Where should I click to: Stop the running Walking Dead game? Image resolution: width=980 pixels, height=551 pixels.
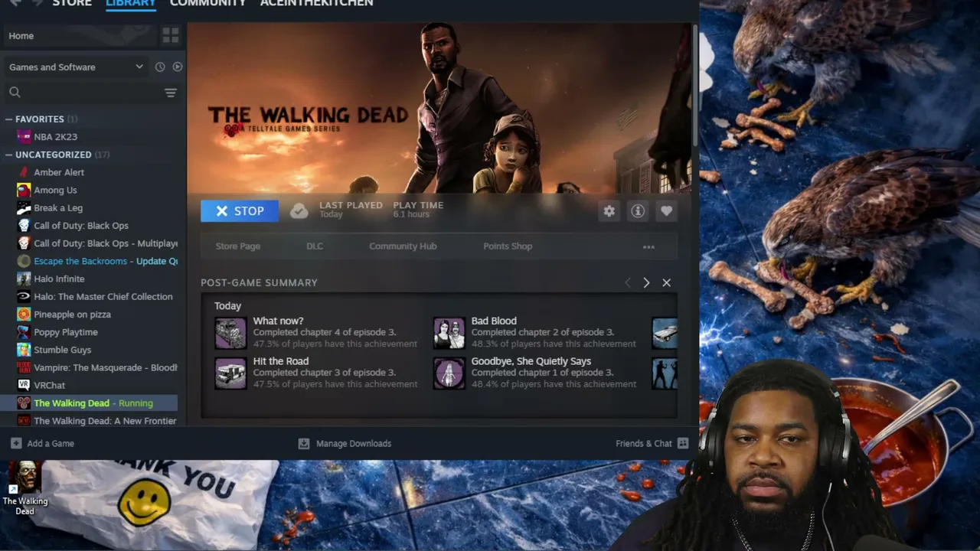pyautogui.click(x=240, y=211)
